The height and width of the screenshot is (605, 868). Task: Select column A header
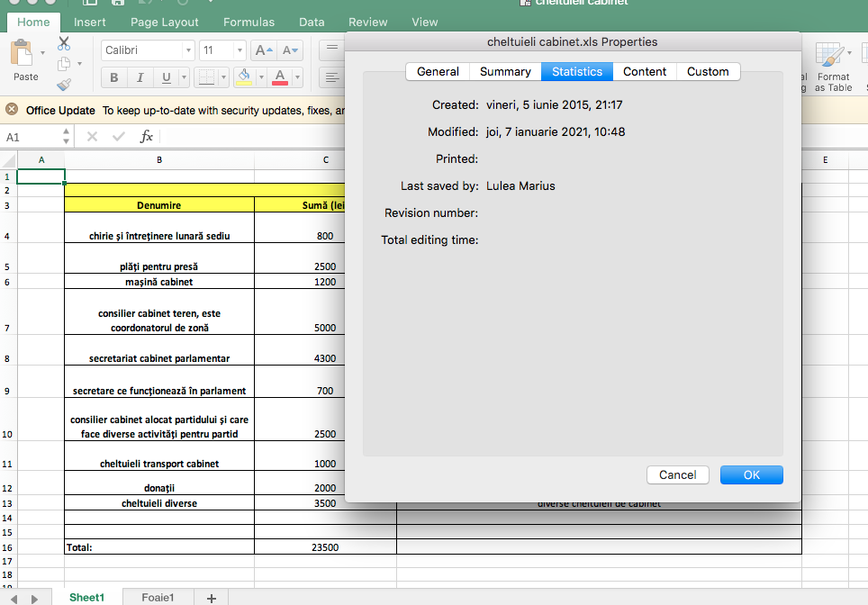[41, 160]
